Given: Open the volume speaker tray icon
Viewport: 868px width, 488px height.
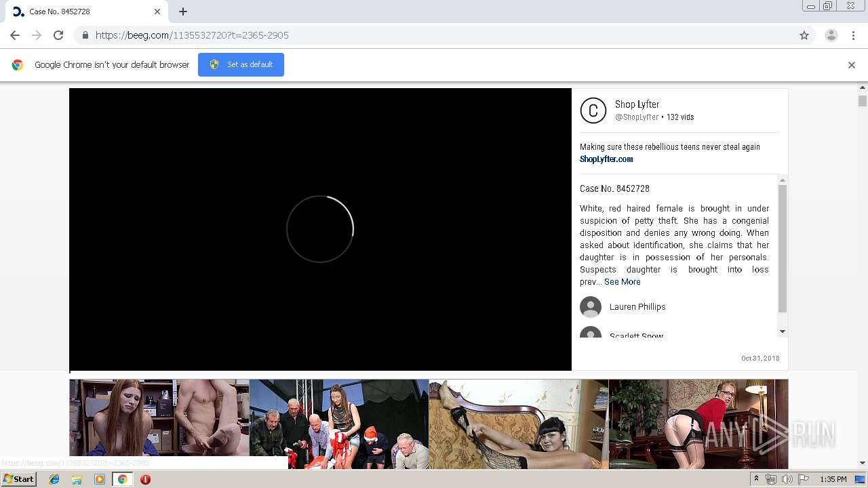Looking at the screenshot, I should click(787, 479).
